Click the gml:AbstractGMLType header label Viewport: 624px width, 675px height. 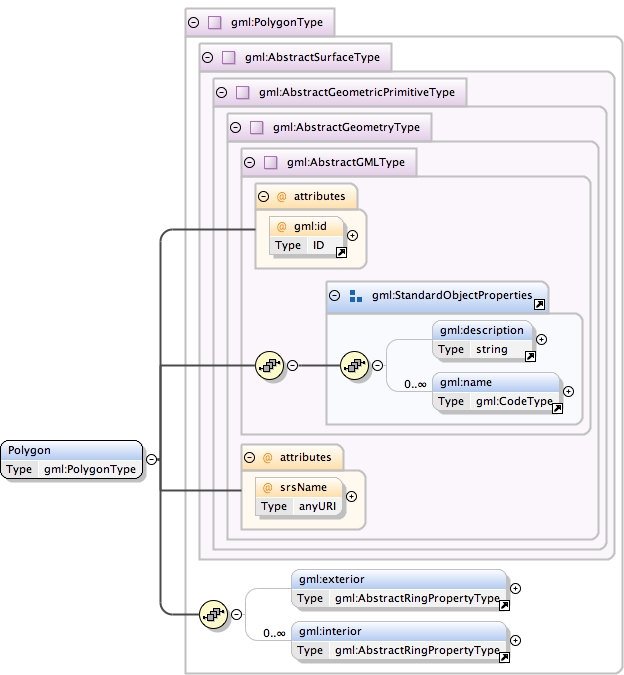click(346, 162)
